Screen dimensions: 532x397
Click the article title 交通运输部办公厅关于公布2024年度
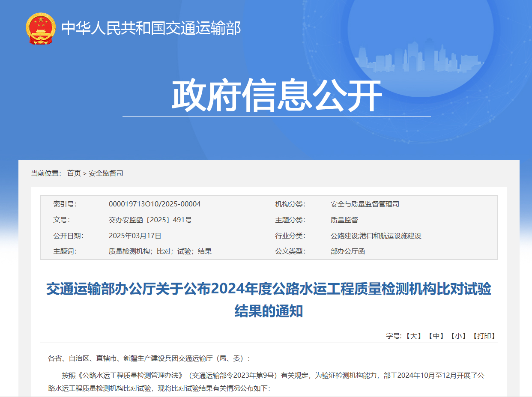click(x=269, y=300)
